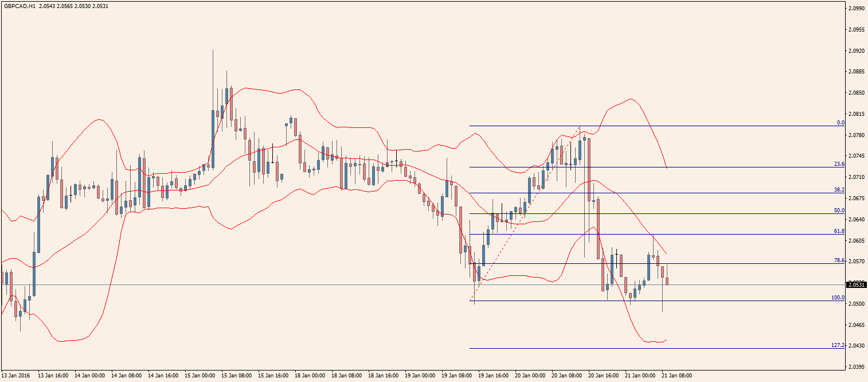
Task: Click the 15 Jan 08:00 time label
Action: tap(236, 376)
